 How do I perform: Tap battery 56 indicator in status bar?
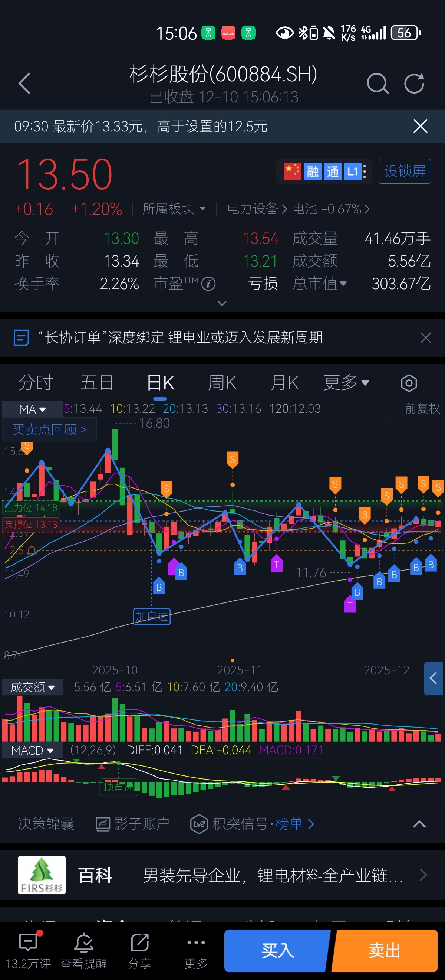tap(405, 33)
